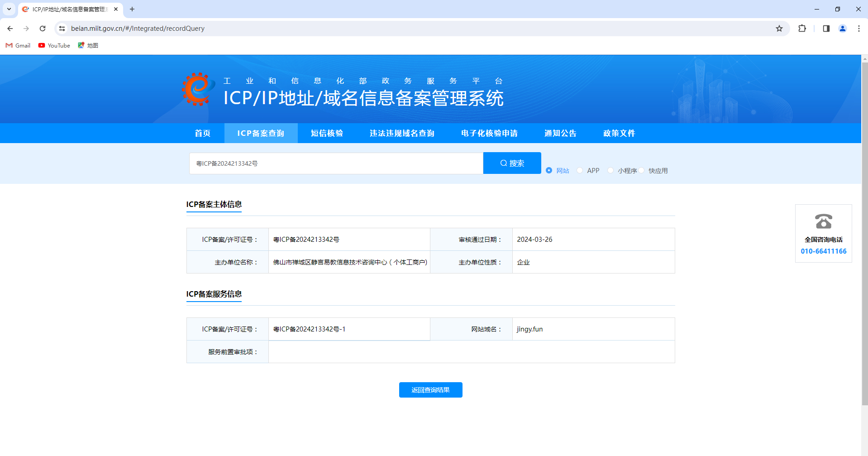Go to 短信核验 nav tab
Screen dimensions: 868x456
pyautogui.click(x=327, y=133)
